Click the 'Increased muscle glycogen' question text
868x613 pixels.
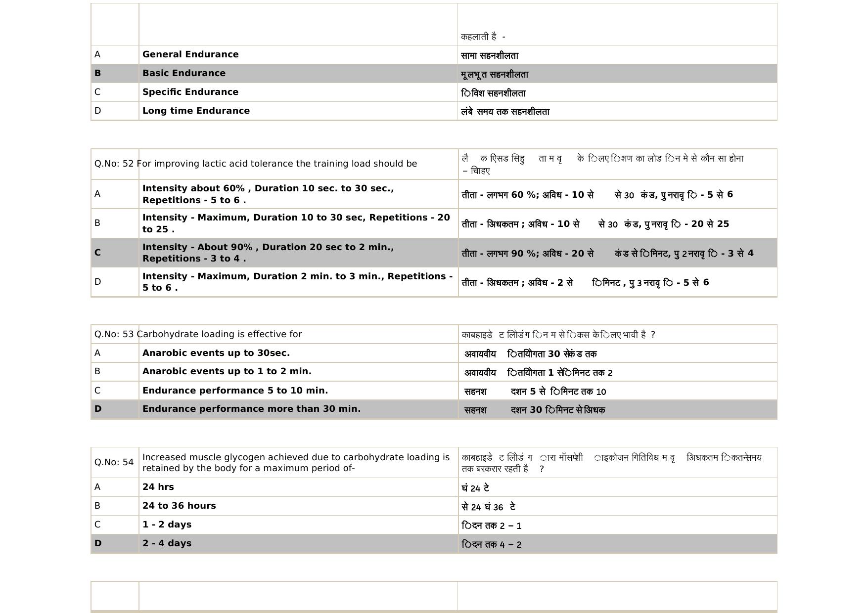click(x=296, y=462)
